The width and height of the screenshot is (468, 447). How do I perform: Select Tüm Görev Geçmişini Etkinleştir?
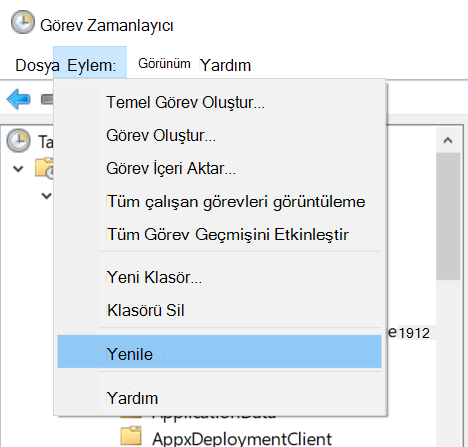pyautogui.click(x=219, y=234)
